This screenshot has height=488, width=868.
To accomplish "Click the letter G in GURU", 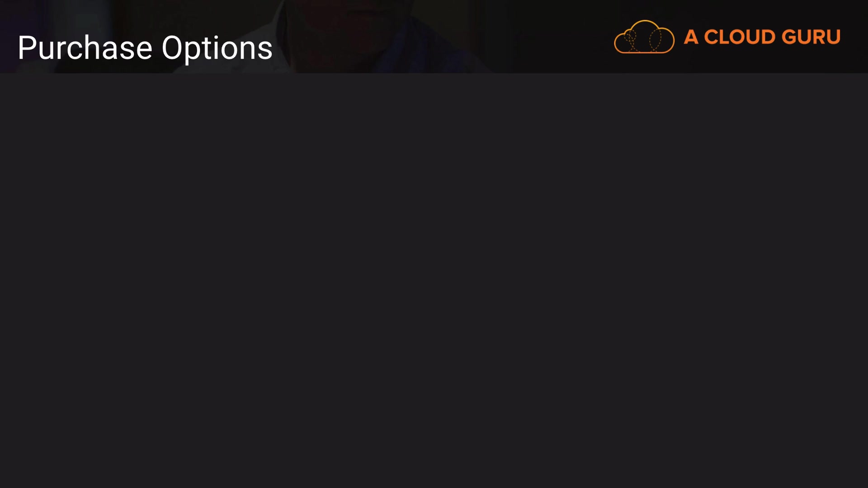I will tap(789, 37).
